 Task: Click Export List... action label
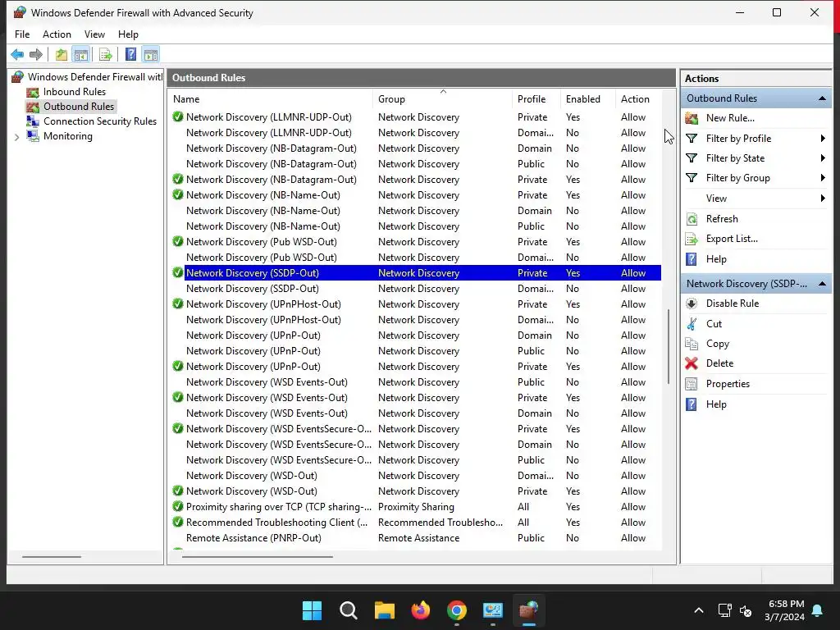[732, 239]
